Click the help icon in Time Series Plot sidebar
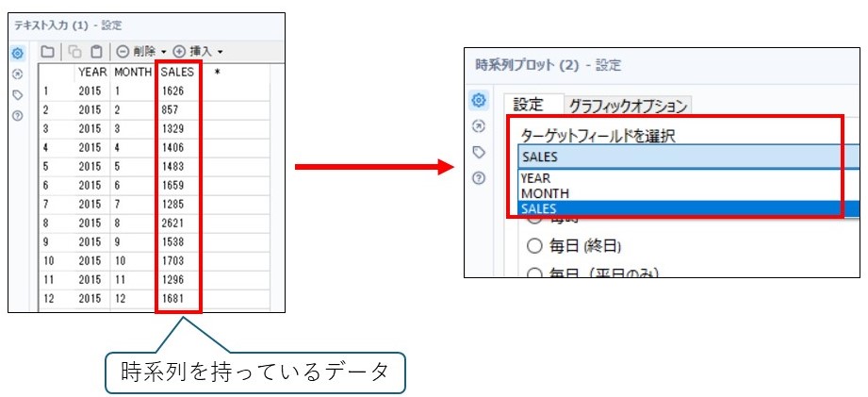Screen dimensions: 868x397 479,177
